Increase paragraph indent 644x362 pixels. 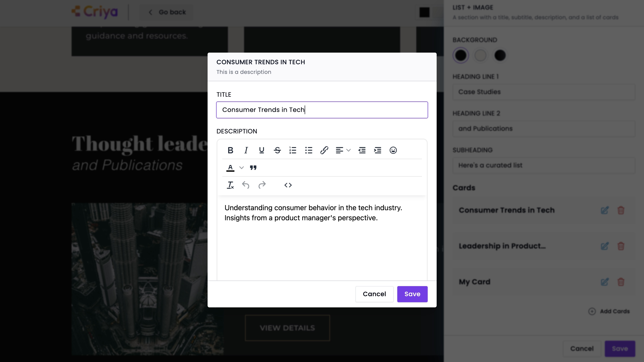coord(378,150)
